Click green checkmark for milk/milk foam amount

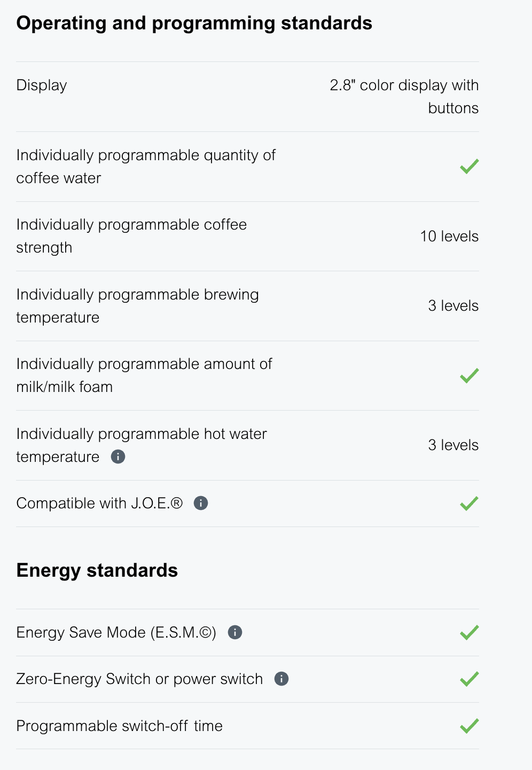click(x=469, y=375)
